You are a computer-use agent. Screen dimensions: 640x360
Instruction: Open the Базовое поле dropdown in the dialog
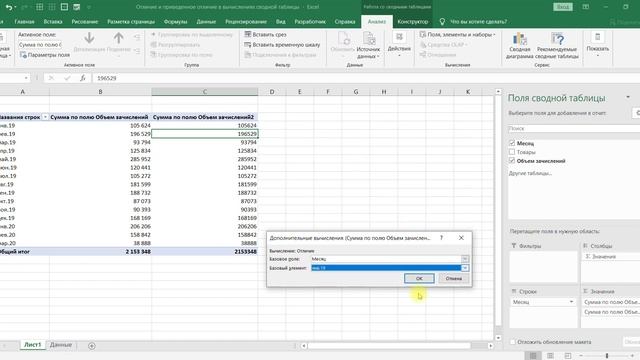(465, 259)
